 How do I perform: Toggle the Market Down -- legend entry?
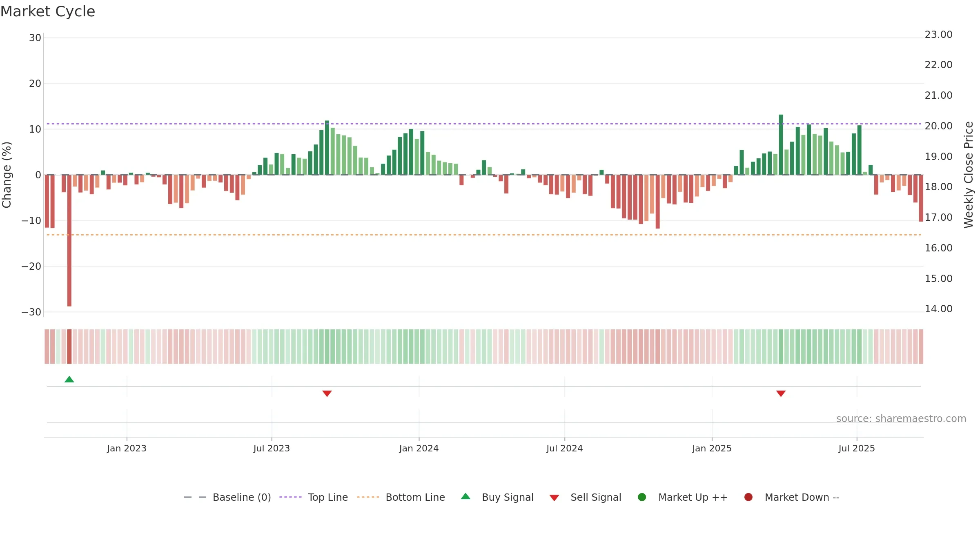click(792, 497)
